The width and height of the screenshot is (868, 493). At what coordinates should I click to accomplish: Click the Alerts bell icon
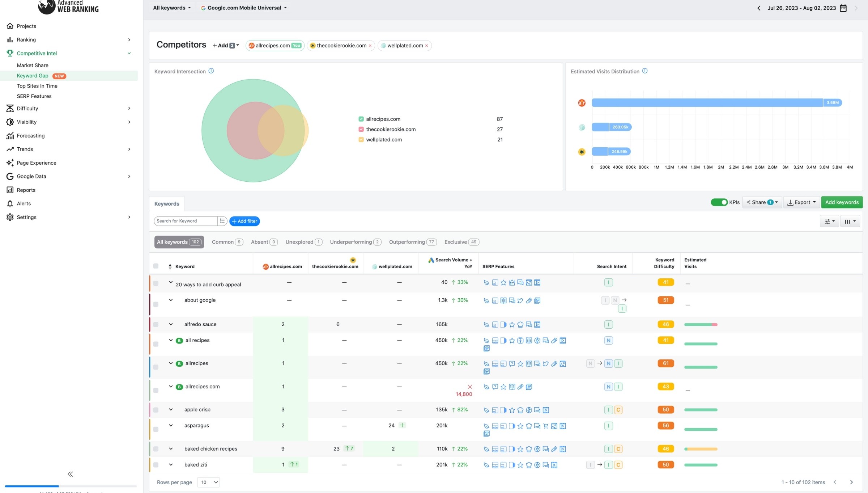coord(10,203)
